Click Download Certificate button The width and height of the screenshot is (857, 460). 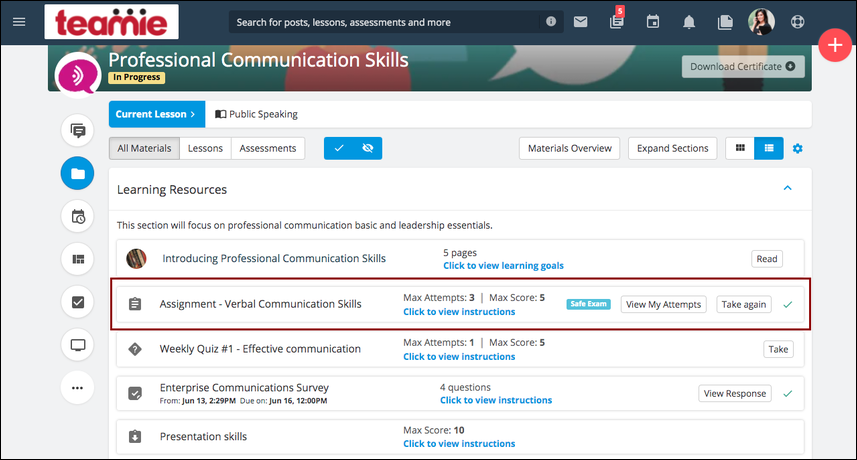tap(743, 67)
